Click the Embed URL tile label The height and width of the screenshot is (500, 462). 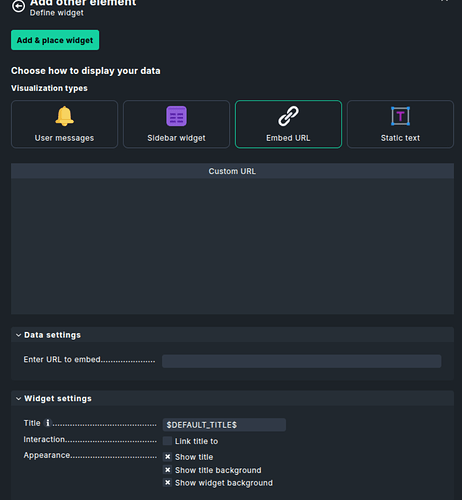[x=288, y=138]
